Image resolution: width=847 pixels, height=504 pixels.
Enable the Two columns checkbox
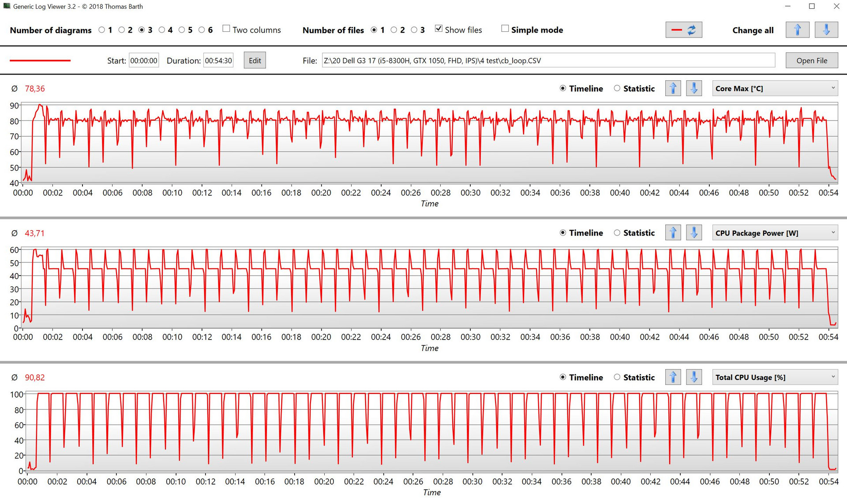click(x=226, y=29)
